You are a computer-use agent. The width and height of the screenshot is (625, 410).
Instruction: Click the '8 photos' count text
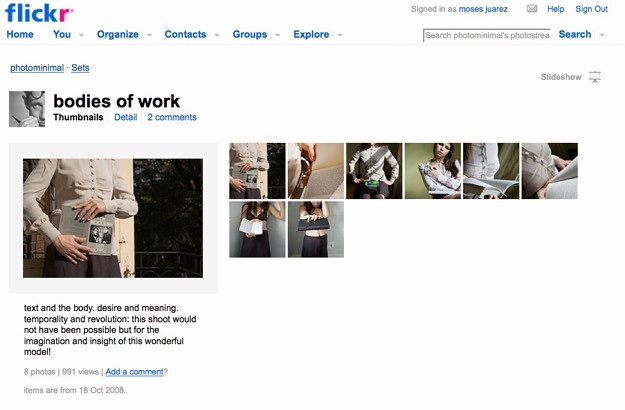tap(39, 372)
